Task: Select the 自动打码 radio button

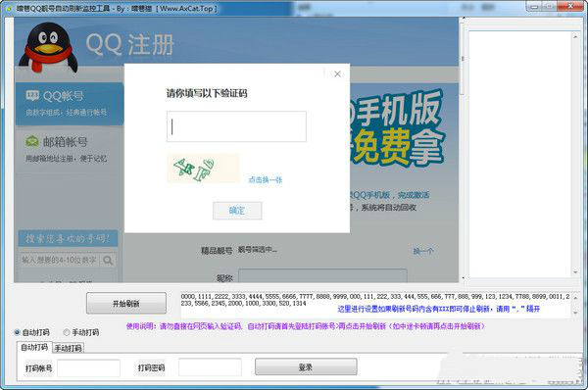Action: coord(18,332)
